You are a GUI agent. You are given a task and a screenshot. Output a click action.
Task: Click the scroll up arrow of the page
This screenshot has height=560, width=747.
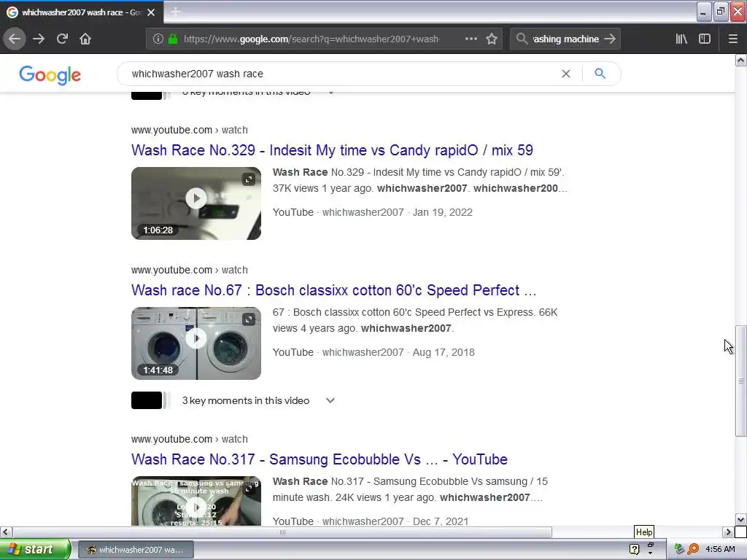click(741, 60)
